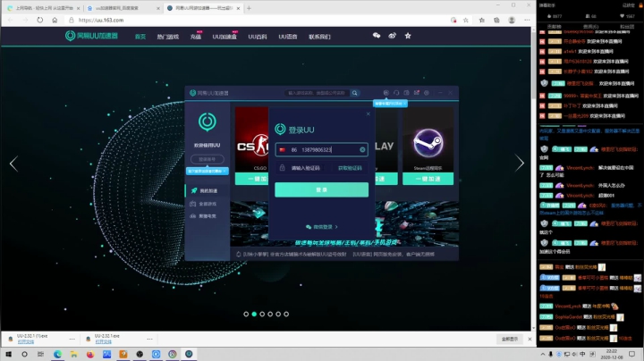
Task: Click the browser refresh icon
Action: (40, 20)
